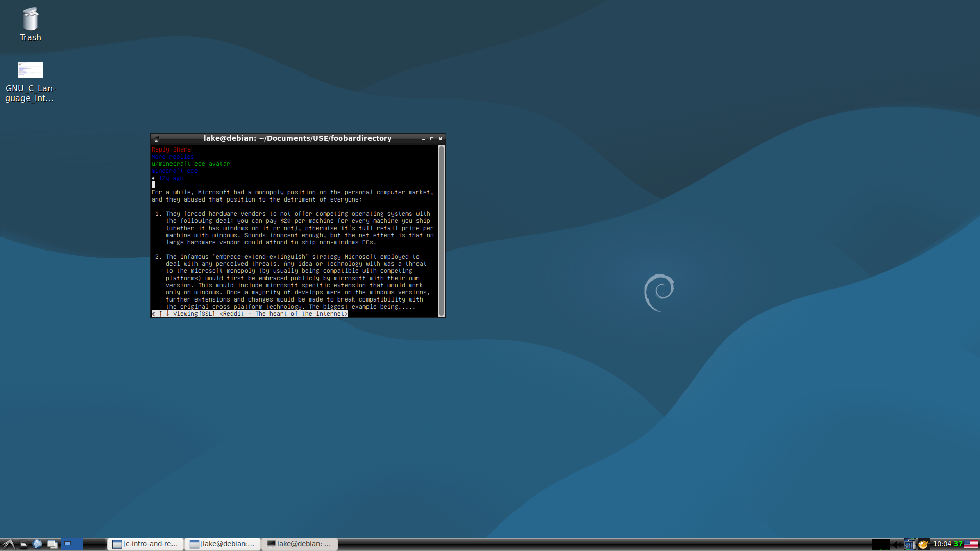This screenshot has width=980, height=551.
Task: Close the terminal window
Action: click(440, 139)
